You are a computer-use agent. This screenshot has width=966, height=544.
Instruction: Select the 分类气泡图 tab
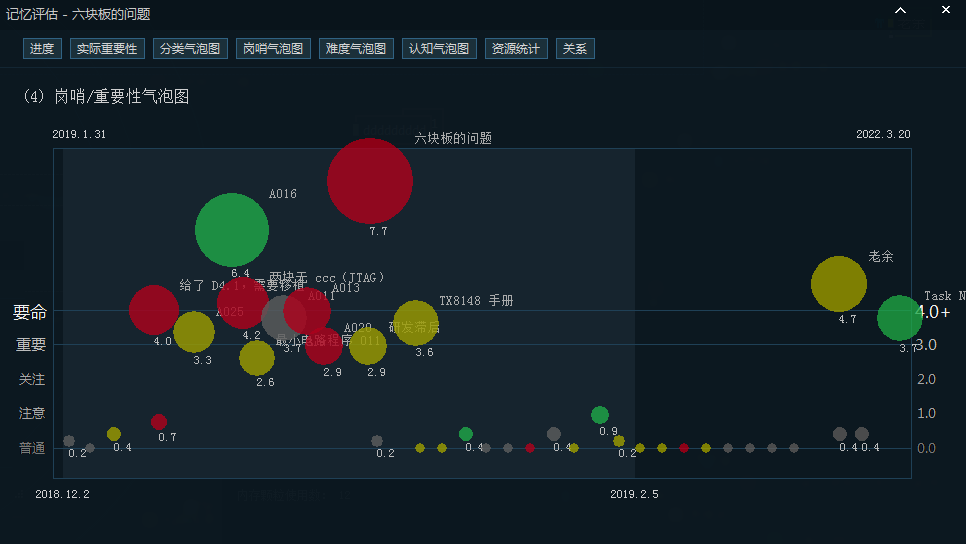tap(190, 48)
